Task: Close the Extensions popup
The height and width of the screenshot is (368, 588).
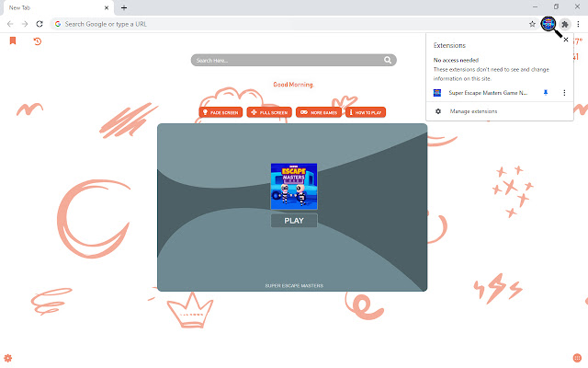Action: [566, 40]
